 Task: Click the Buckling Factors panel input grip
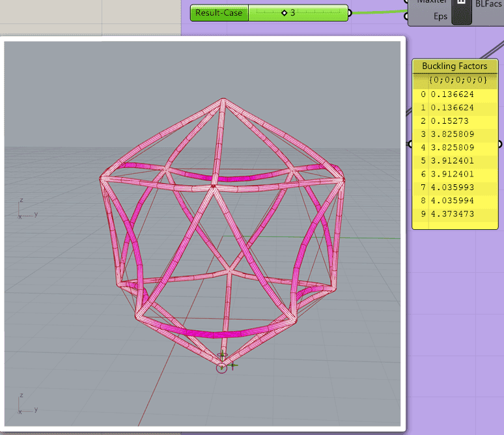pos(409,144)
